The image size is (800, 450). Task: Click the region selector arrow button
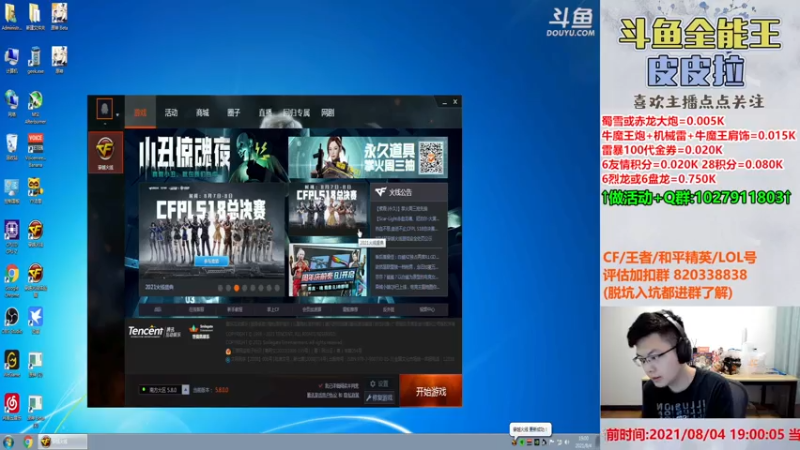[185, 390]
